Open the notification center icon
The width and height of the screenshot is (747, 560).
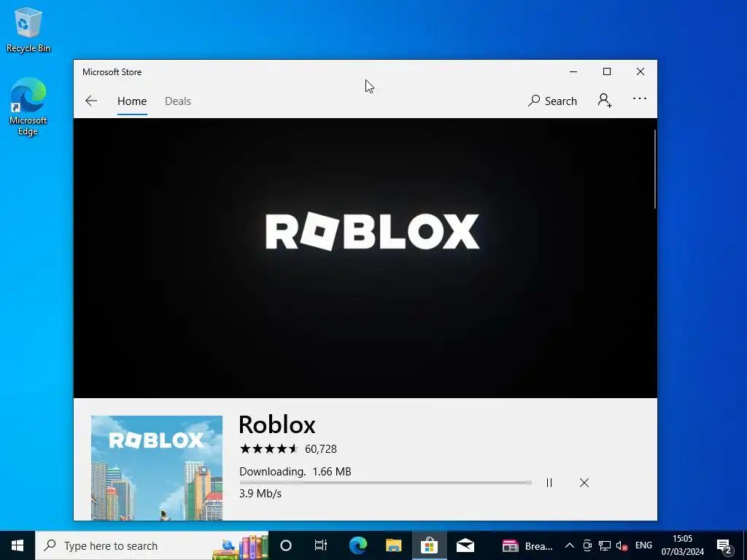[x=724, y=545]
